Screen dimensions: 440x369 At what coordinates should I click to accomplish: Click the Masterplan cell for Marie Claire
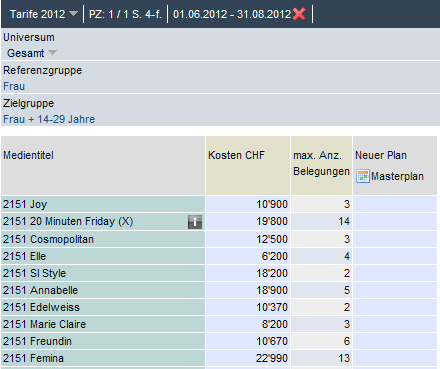coord(395,324)
